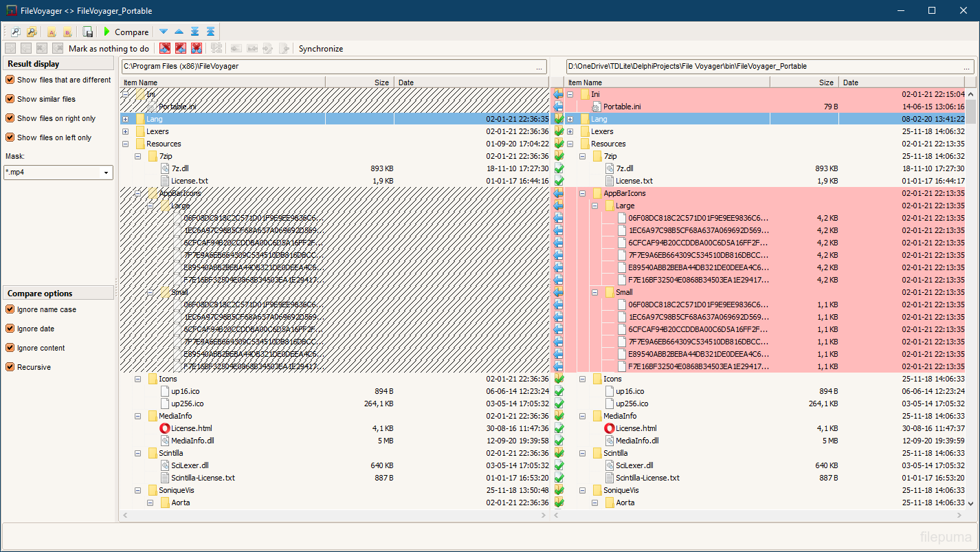Disable the 'Recursive' compare option

coord(10,367)
